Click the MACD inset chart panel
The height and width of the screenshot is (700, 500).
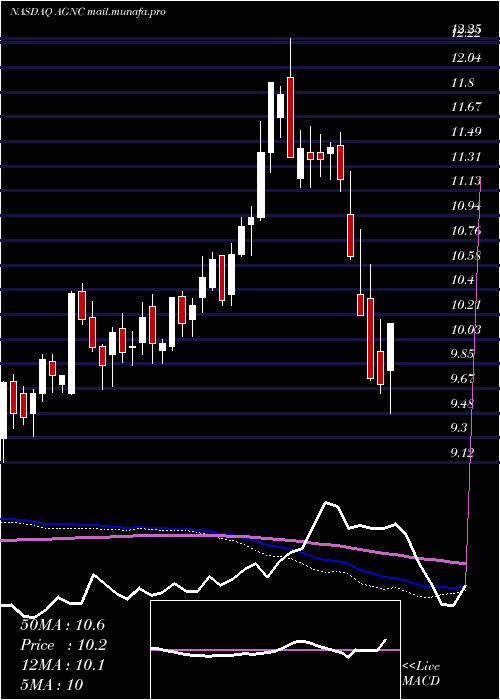[275, 650]
